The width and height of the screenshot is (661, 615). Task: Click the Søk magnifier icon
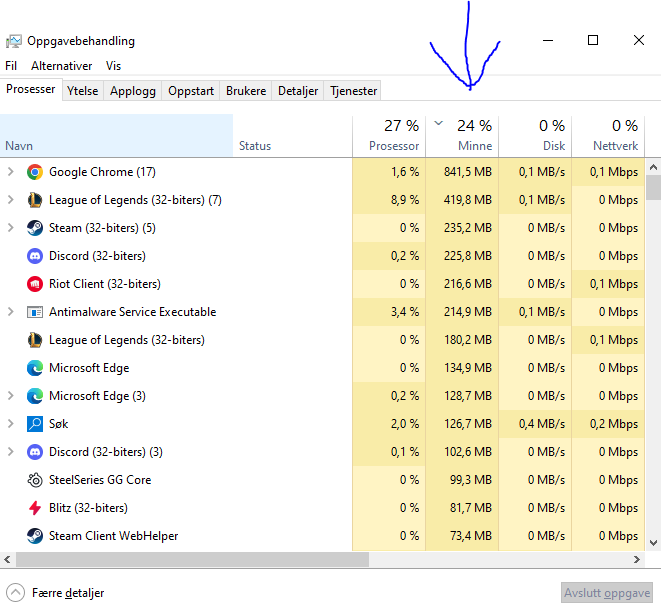tap(35, 424)
